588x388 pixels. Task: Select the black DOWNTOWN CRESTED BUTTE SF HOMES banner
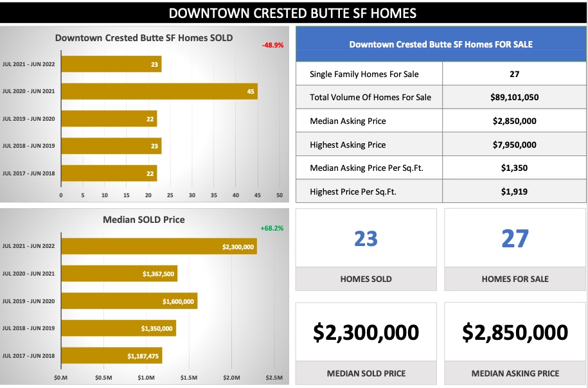[294, 13]
